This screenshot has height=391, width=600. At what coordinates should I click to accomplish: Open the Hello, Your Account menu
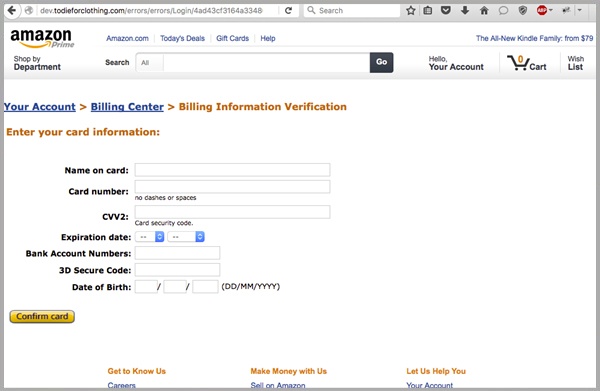pos(456,63)
